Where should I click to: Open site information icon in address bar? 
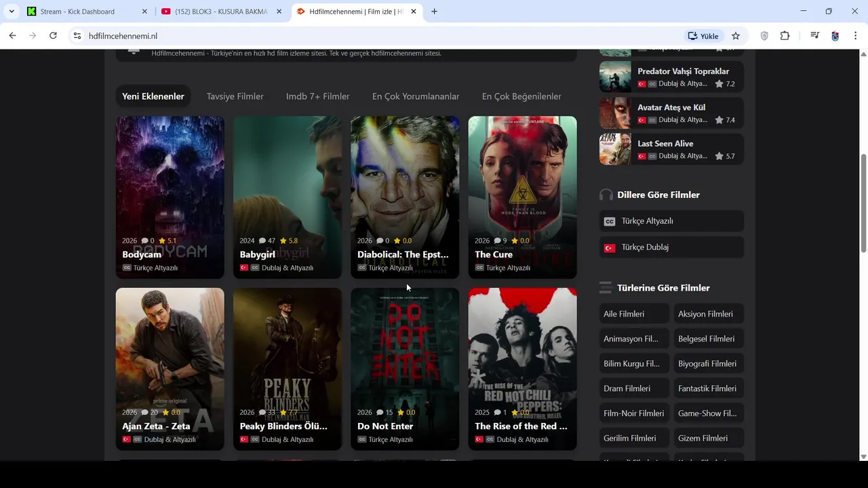(x=77, y=36)
